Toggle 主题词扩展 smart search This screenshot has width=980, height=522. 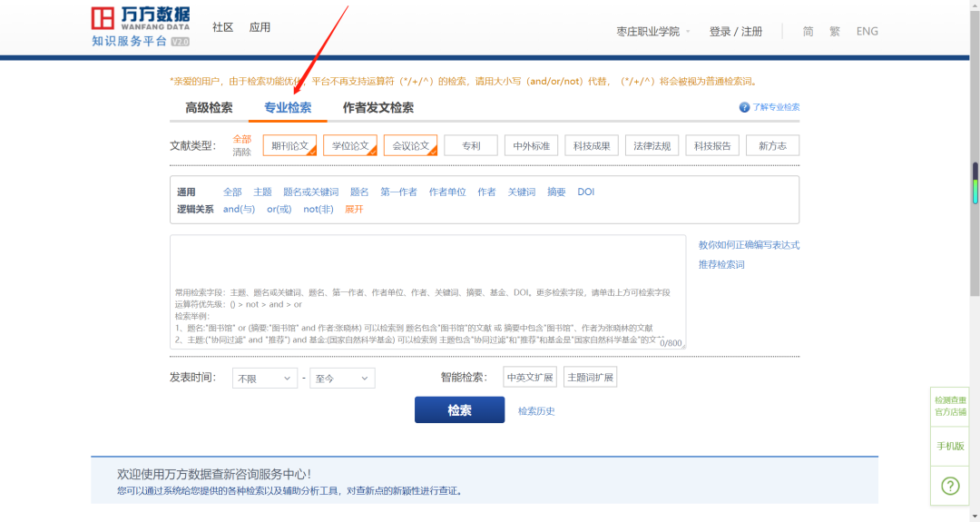point(590,377)
